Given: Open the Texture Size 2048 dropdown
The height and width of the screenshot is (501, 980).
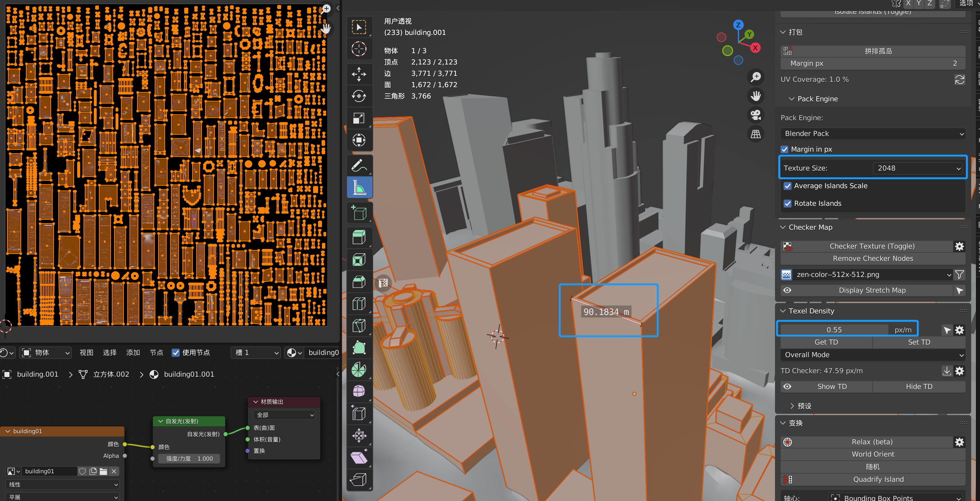Looking at the screenshot, I should 918,168.
